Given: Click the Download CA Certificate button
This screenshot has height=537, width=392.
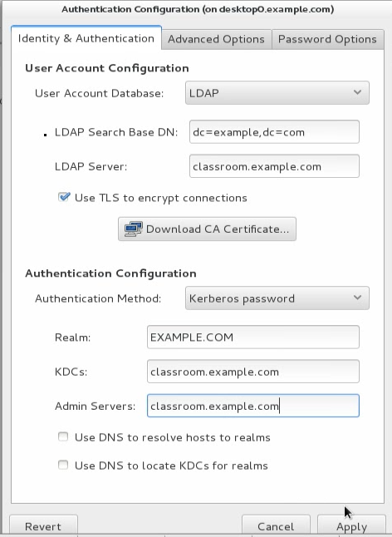Looking at the screenshot, I should coord(207,229).
